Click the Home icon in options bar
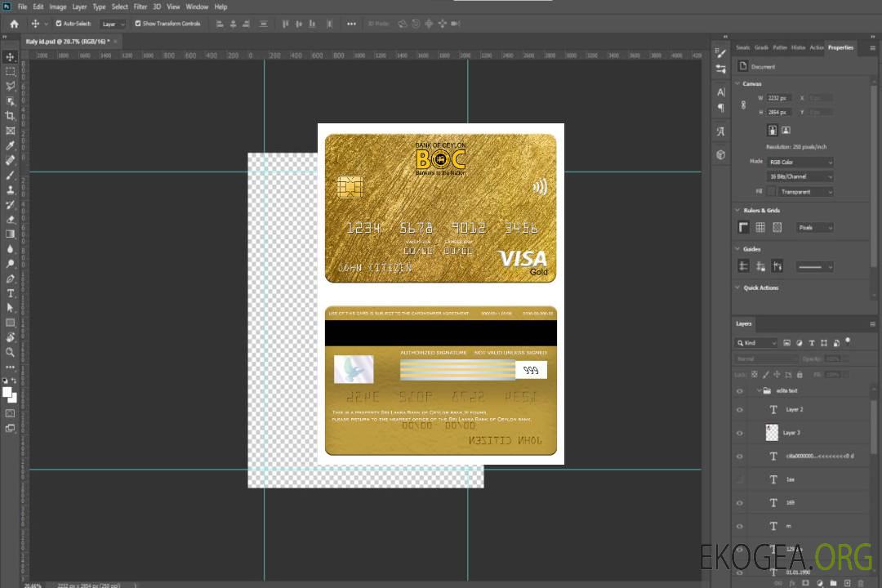Screen dimensions: 882x588 [14, 24]
